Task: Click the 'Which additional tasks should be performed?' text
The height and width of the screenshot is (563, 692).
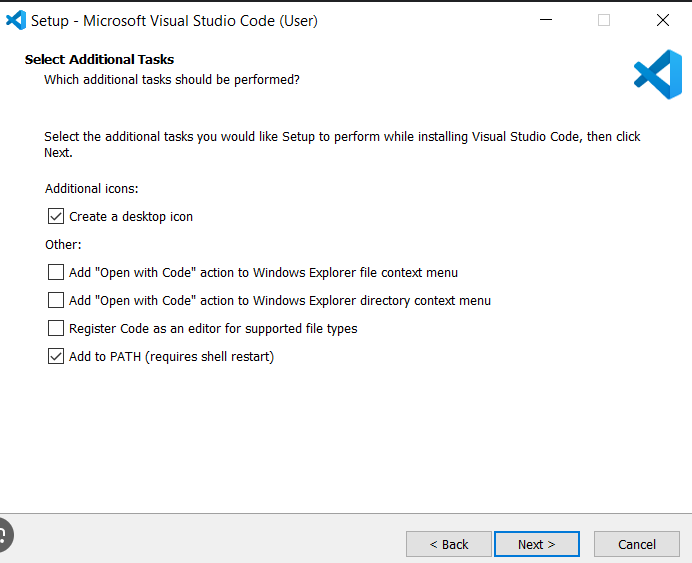Action: [x=172, y=79]
